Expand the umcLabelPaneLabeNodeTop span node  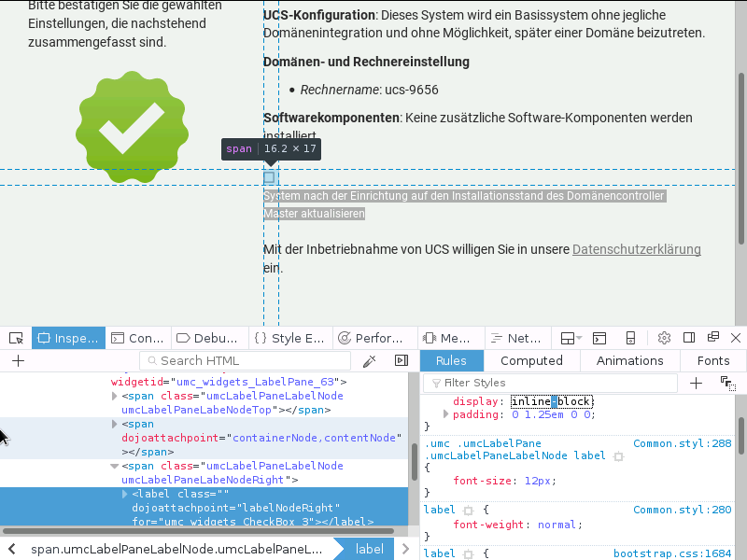(115, 396)
